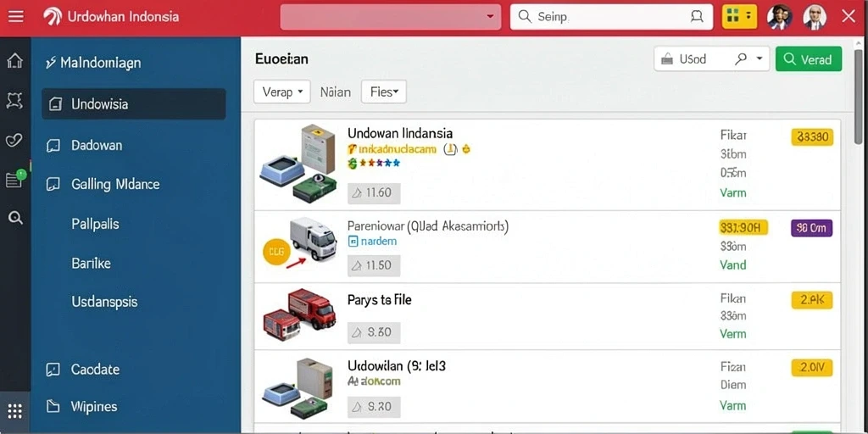Open the hamburger menu icon

[x=15, y=17]
